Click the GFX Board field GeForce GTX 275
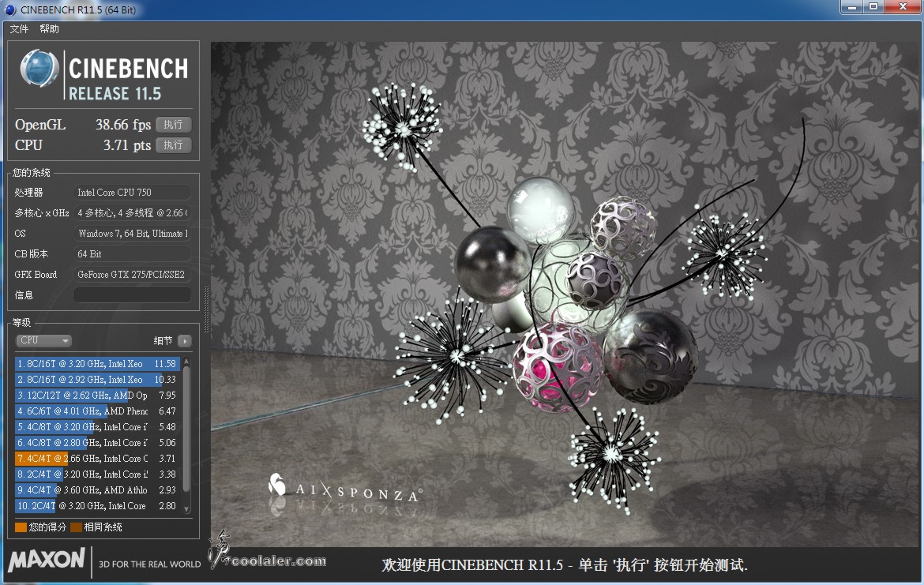The image size is (924, 585). [x=132, y=275]
